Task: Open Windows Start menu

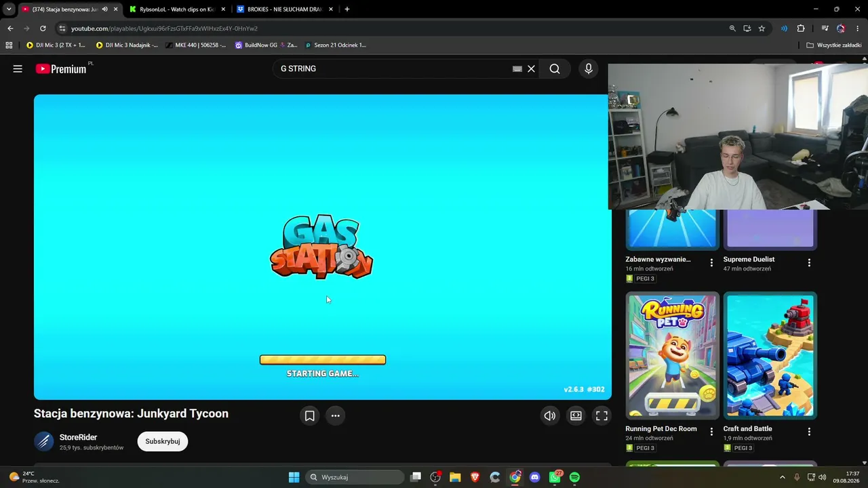Action: point(294,477)
